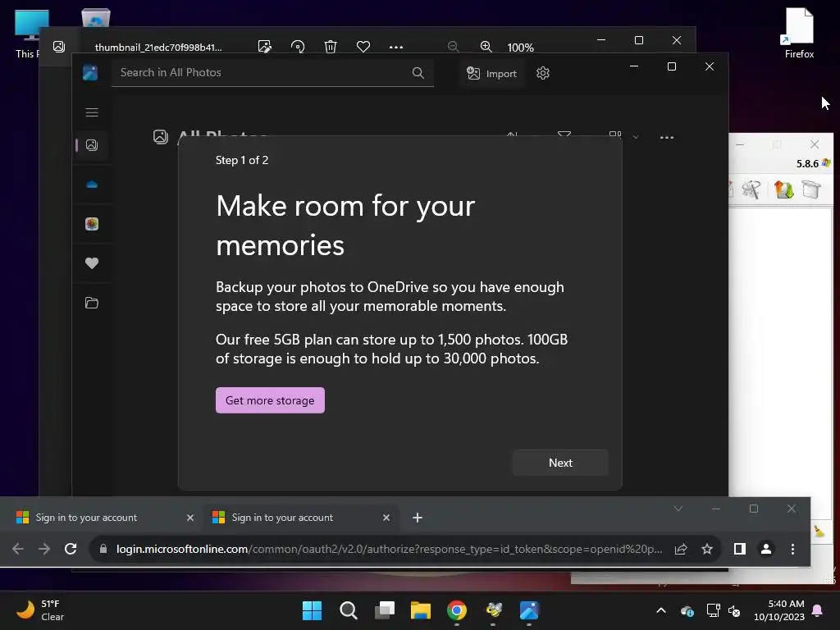
Task: Open the clock and date flyout
Action: pos(779,610)
